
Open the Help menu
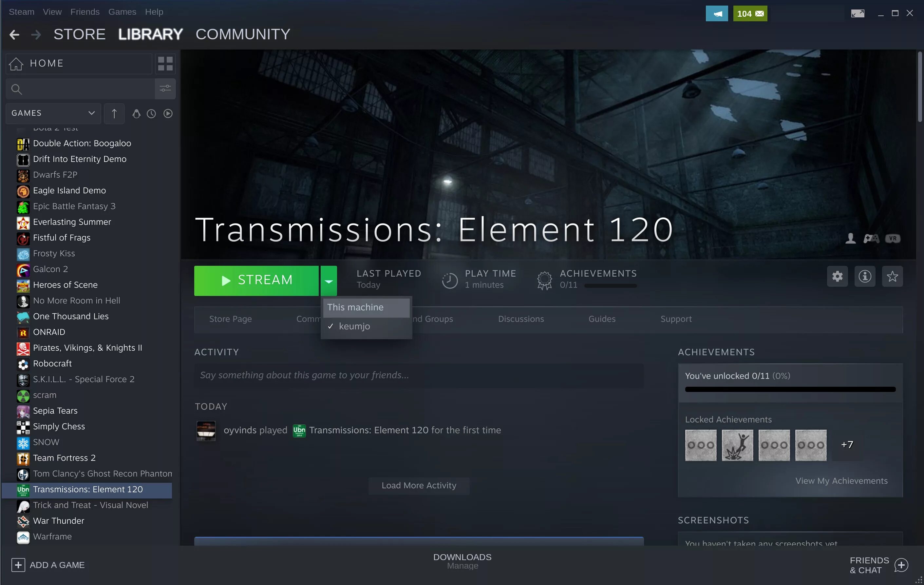click(154, 12)
